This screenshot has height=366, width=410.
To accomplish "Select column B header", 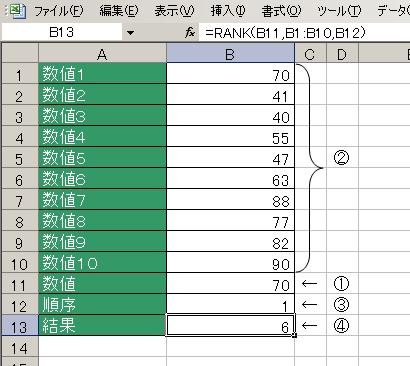I will point(230,54).
